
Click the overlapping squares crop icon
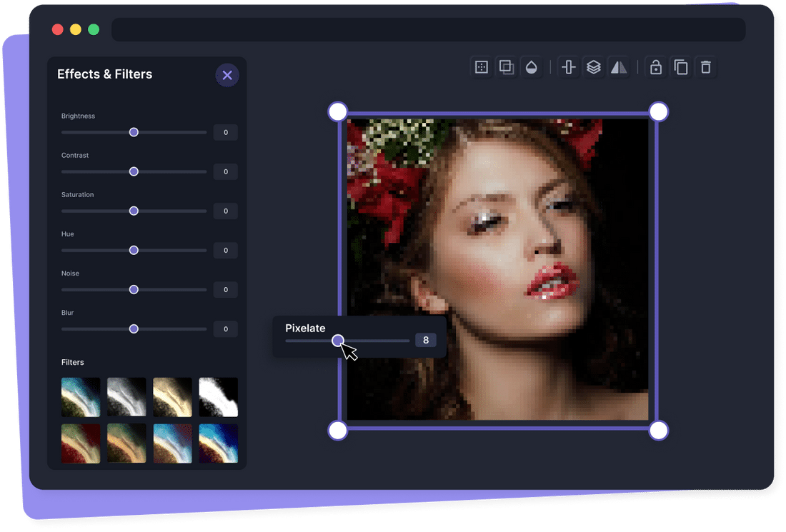506,67
